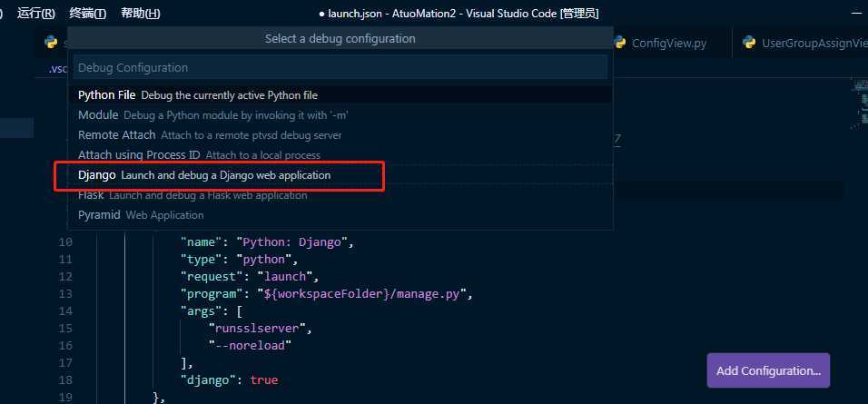Click the true value of "django"
The height and width of the screenshot is (404, 868).
pos(264,379)
